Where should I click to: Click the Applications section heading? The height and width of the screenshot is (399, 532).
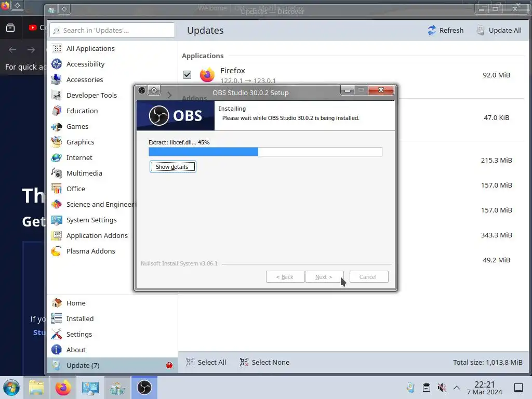(203, 56)
